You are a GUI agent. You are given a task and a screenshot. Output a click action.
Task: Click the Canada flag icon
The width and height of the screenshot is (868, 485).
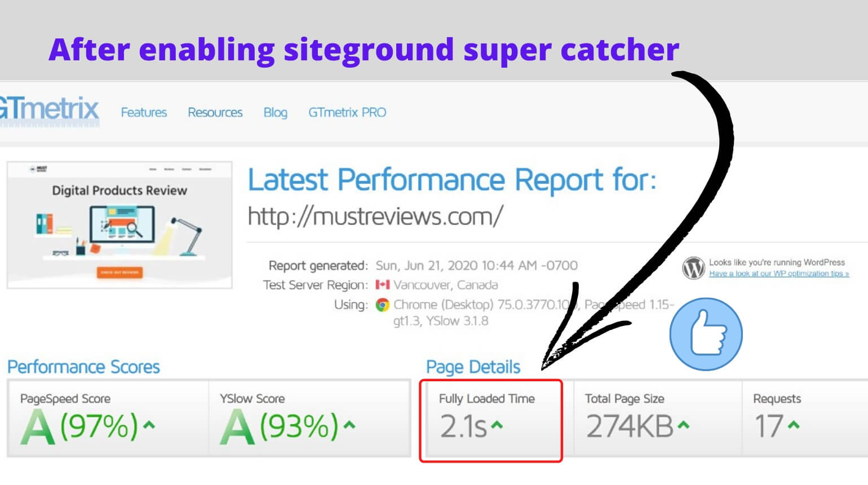[x=383, y=285]
